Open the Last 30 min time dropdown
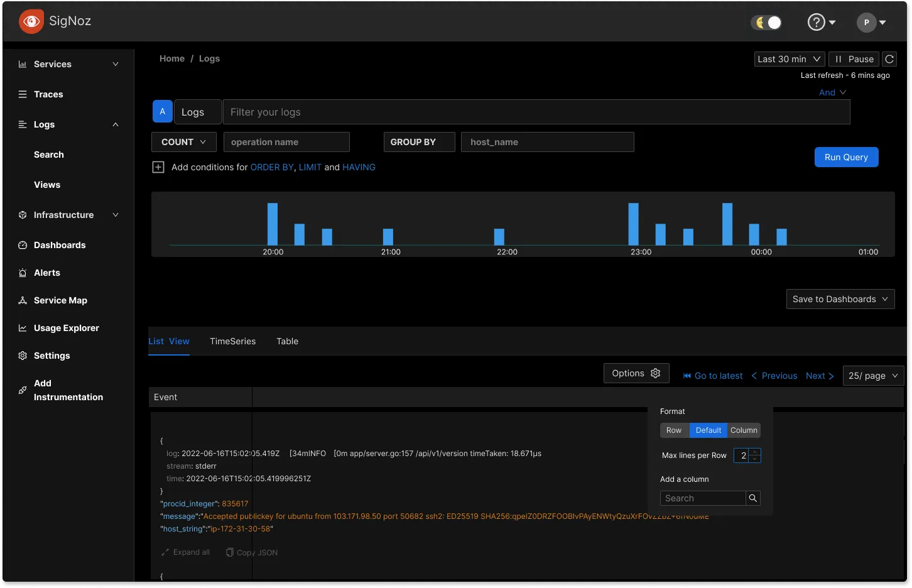 point(789,59)
